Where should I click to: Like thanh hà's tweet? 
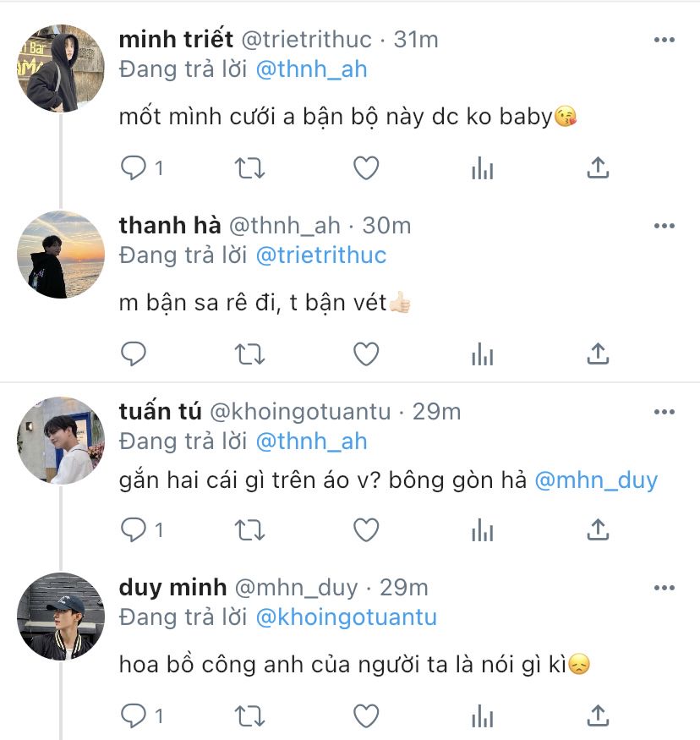(x=365, y=354)
